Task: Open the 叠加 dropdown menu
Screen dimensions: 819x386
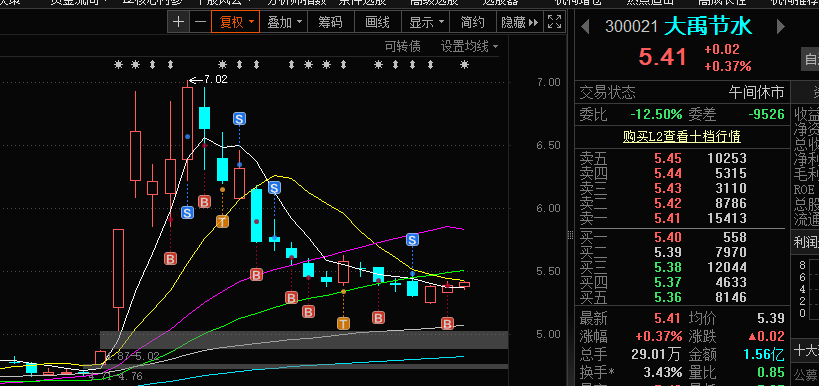Action: coord(284,22)
